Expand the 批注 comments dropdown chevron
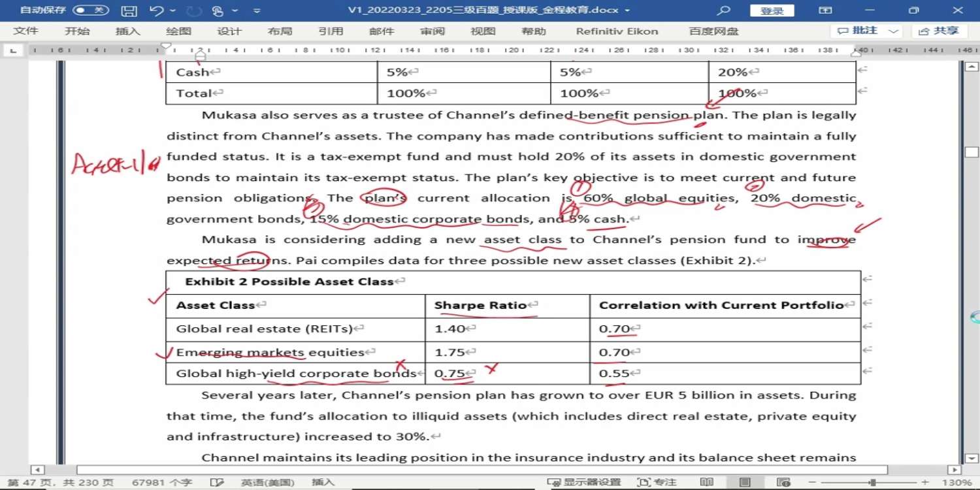This screenshot has height=490, width=980. click(892, 31)
